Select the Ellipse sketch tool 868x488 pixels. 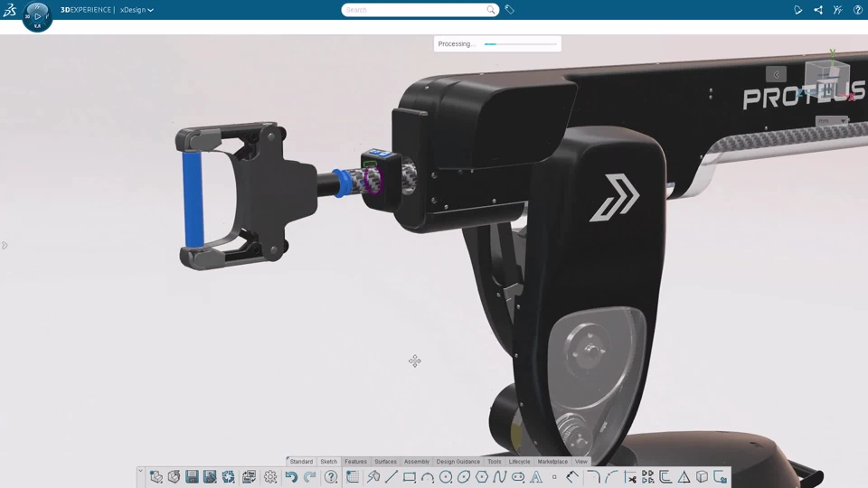tap(464, 477)
